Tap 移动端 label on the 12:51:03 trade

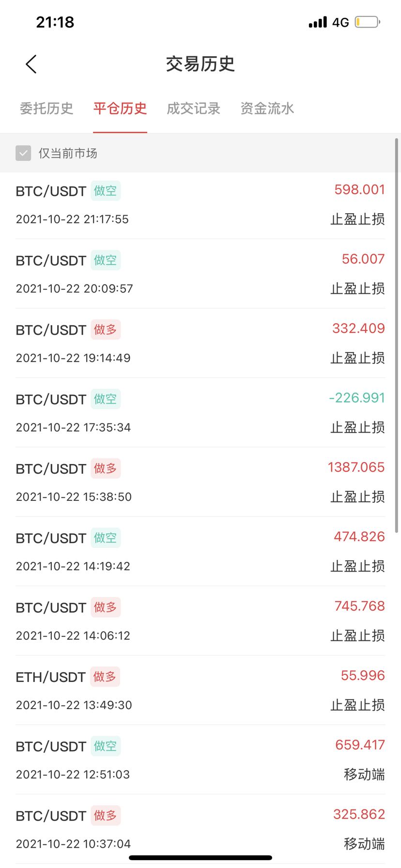click(x=364, y=774)
